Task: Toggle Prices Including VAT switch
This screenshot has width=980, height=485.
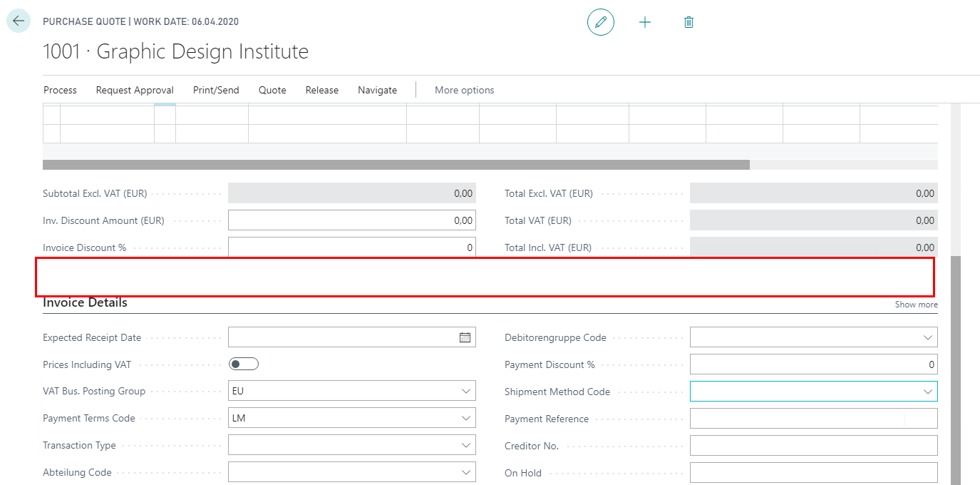Action: 244,364
